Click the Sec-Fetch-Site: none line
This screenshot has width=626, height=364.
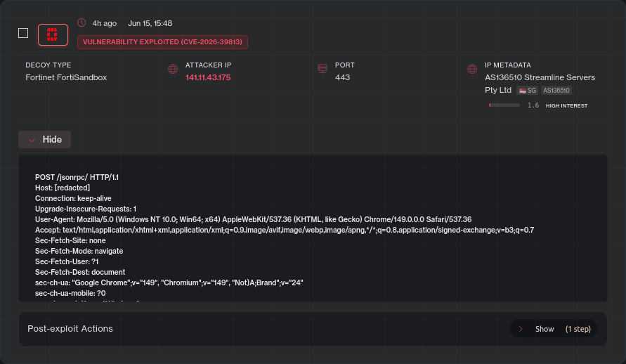coord(70,240)
